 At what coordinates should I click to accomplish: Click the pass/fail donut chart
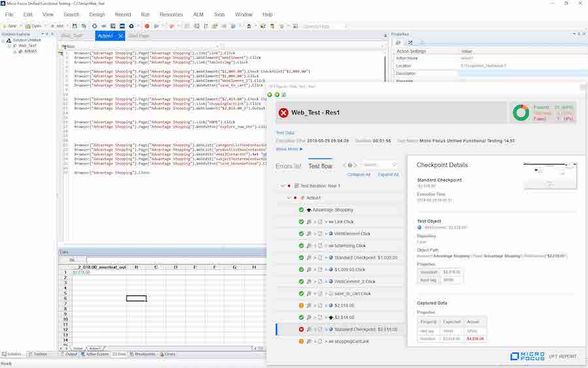click(x=521, y=112)
